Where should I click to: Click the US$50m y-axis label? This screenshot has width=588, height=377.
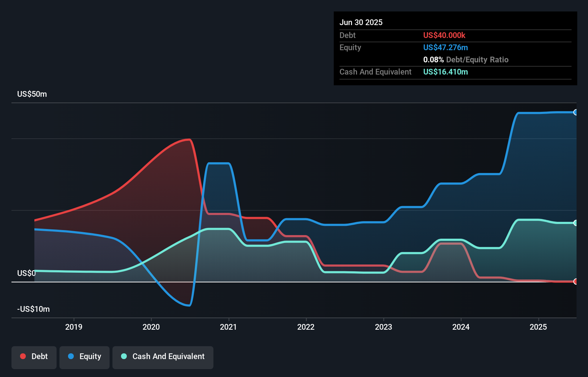pyautogui.click(x=32, y=94)
